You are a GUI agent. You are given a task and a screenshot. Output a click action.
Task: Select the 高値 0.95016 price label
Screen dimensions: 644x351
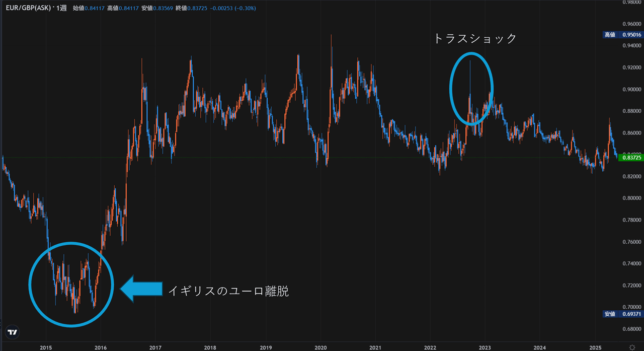(623, 35)
